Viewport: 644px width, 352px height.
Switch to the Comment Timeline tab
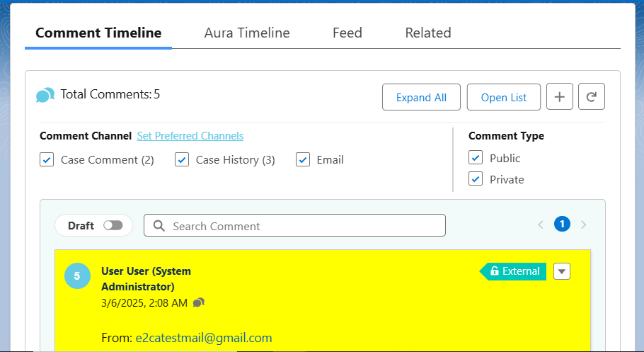click(98, 33)
